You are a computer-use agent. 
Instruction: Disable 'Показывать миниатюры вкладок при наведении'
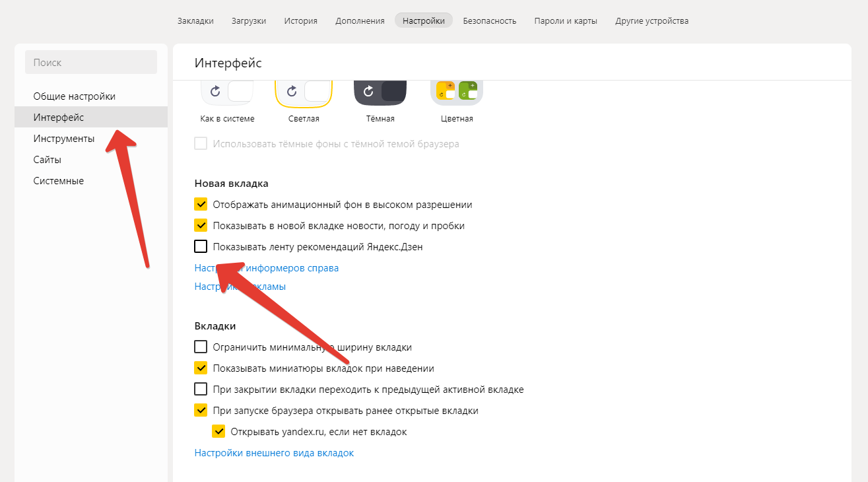click(201, 368)
